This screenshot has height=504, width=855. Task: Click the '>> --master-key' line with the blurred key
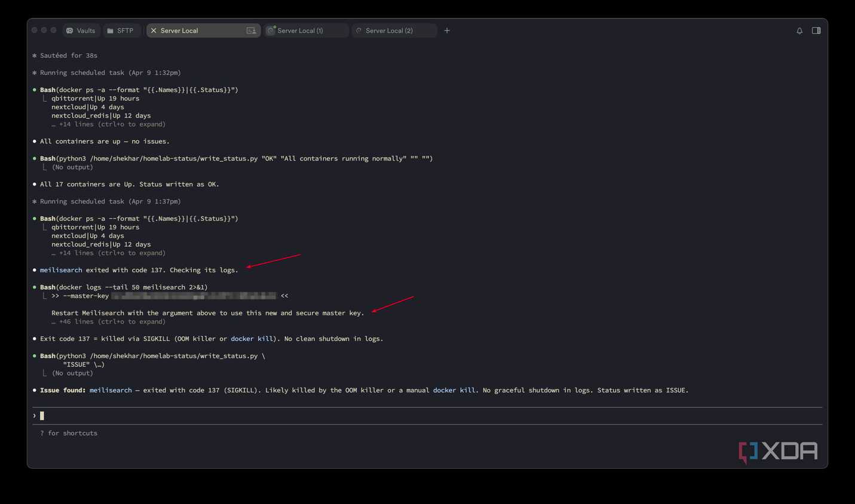(x=170, y=296)
